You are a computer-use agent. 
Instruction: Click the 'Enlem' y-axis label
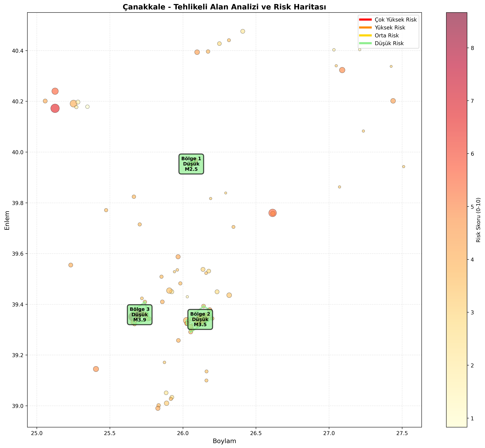[x=7, y=220]
